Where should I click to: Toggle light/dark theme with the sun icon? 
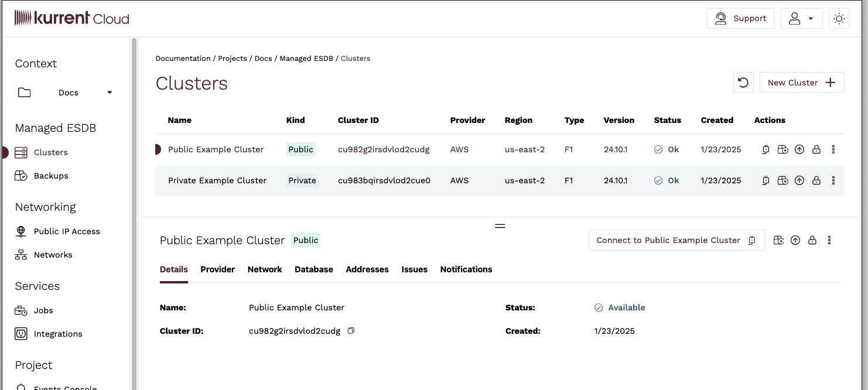click(839, 18)
